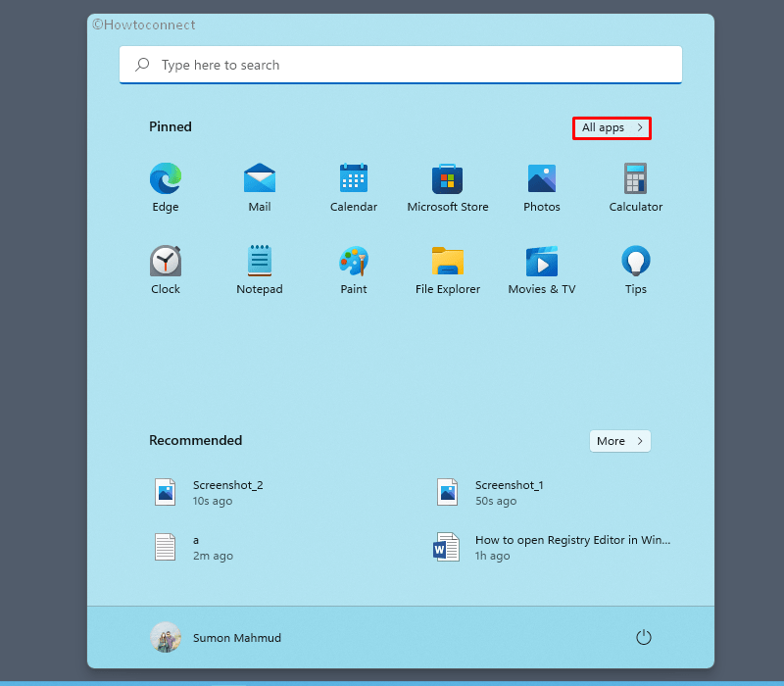Show More recommended items

pyautogui.click(x=620, y=441)
